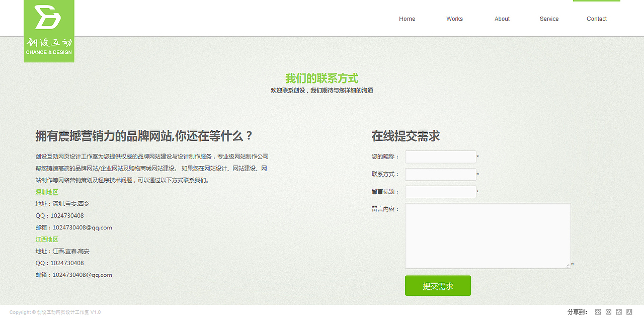Screen dimensions: 644x319
Task: Select the 留言标题 title field
Action: click(x=440, y=192)
